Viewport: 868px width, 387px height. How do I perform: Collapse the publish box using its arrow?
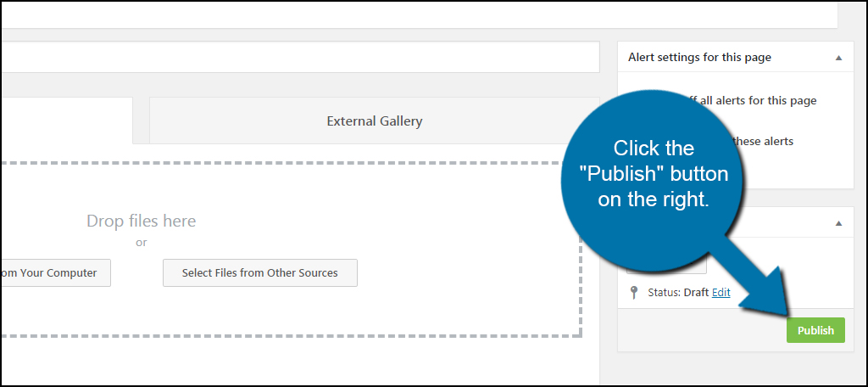[x=838, y=223]
